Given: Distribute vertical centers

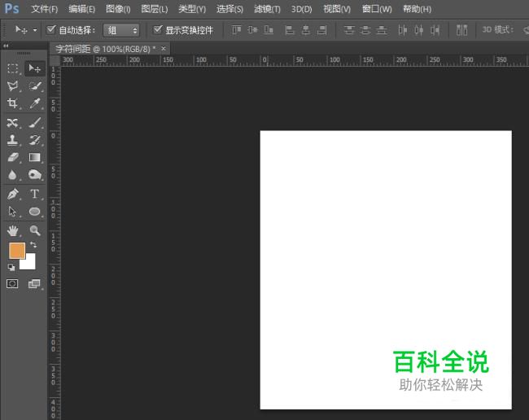Looking at the screenshot, I should pyautogui.click(x=365, y=30).
